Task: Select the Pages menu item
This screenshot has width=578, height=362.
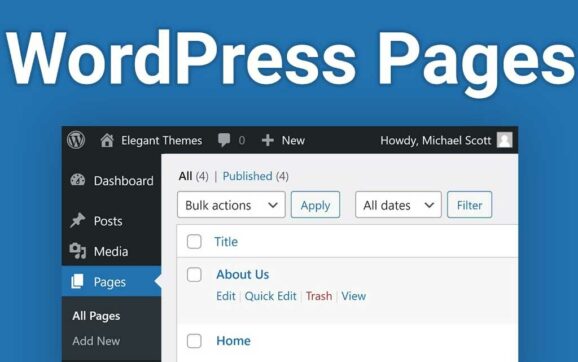Action: pos(111,282)
